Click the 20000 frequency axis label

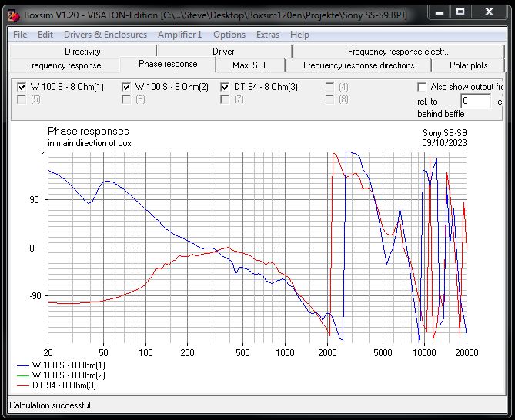[x=467, y=353]
